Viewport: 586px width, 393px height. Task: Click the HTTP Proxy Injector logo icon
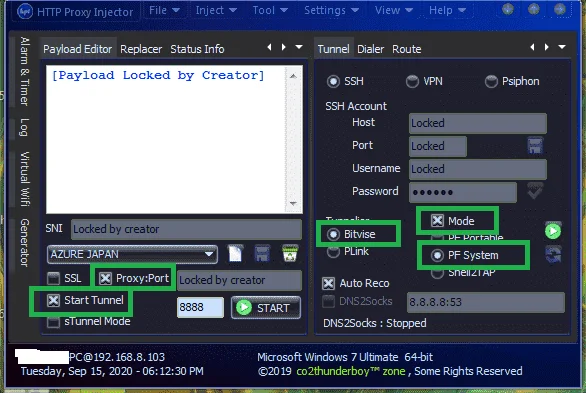(25, 12)
